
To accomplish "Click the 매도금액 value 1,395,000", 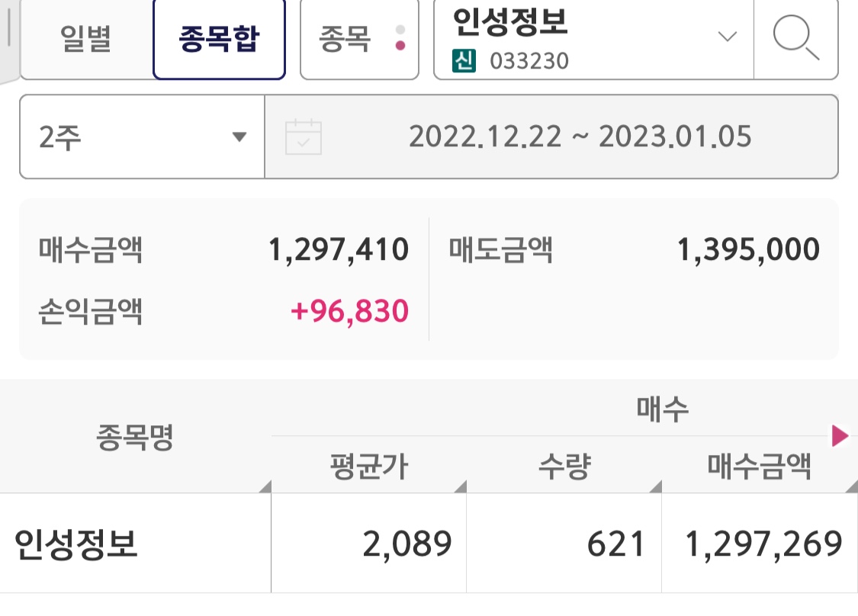I will [748, 250].
